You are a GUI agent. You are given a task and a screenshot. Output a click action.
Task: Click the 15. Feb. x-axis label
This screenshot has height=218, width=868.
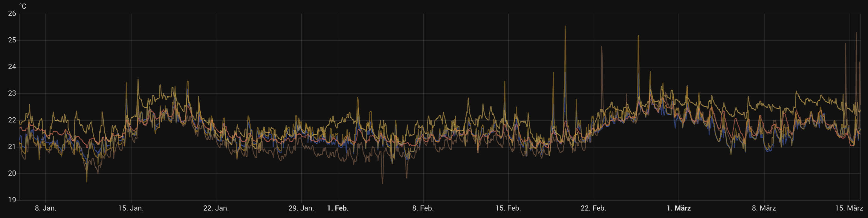(x=508, y=208)
